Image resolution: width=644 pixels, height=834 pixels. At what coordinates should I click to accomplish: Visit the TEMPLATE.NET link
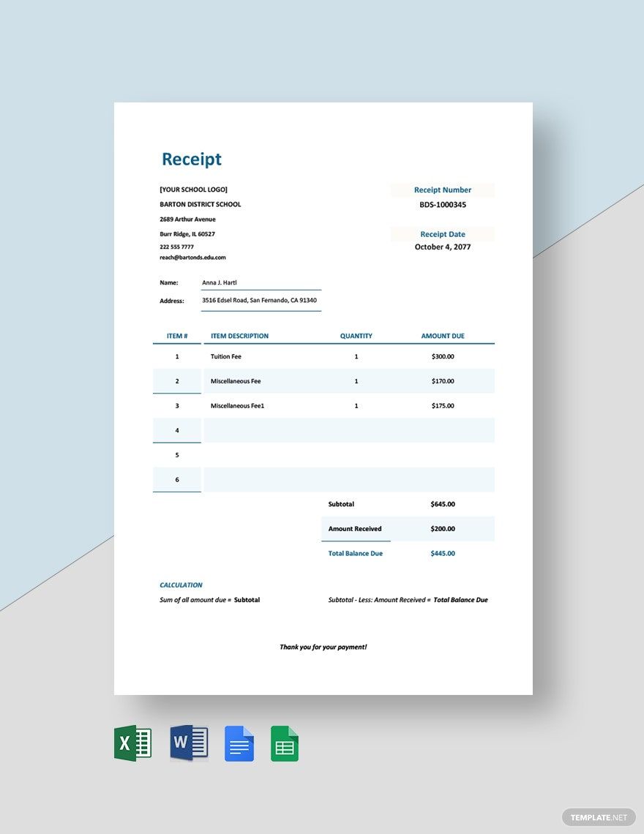pos(599,816)
